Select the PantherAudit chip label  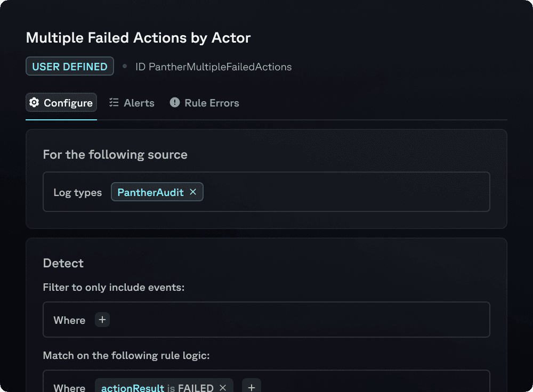[150, 192]
